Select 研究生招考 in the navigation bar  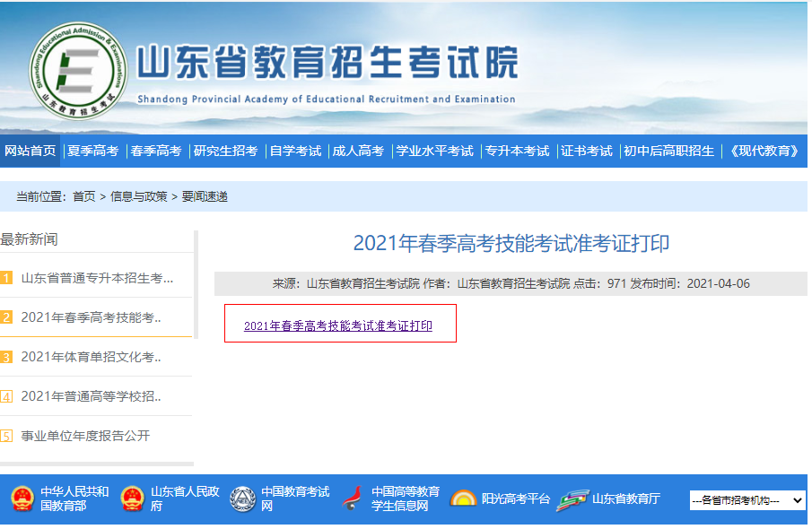point(225,152)
